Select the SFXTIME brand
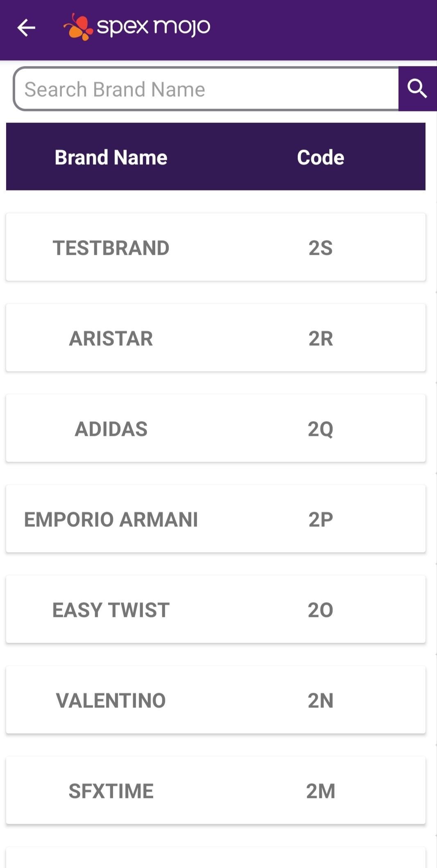The height and width of the screenshot is (868, 437). pos(216,790)
